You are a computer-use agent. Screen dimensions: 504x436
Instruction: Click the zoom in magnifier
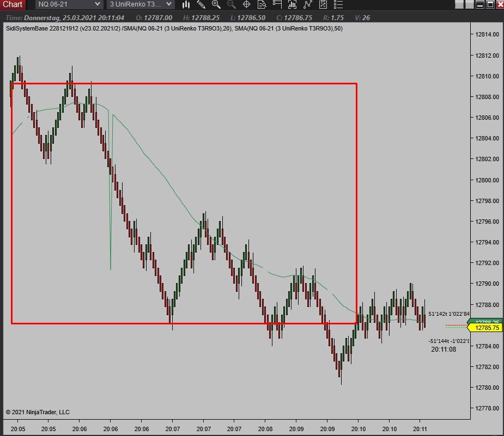[216, 4]
